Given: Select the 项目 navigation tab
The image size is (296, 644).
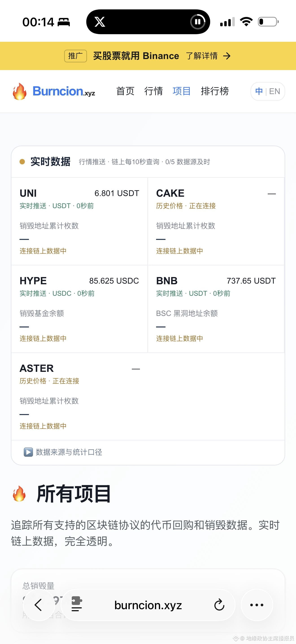Looking at the screenshot, I should (182, 91).
